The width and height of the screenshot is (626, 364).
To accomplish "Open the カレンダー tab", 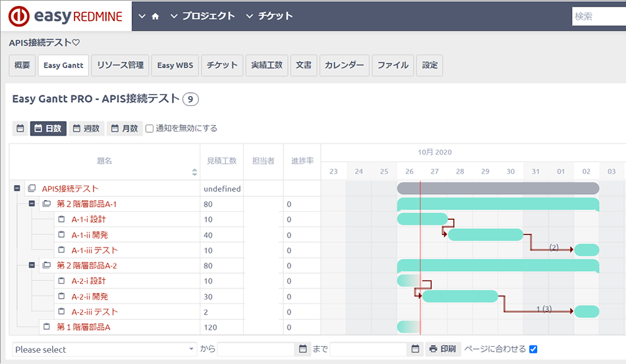I will tap(344, 65).
